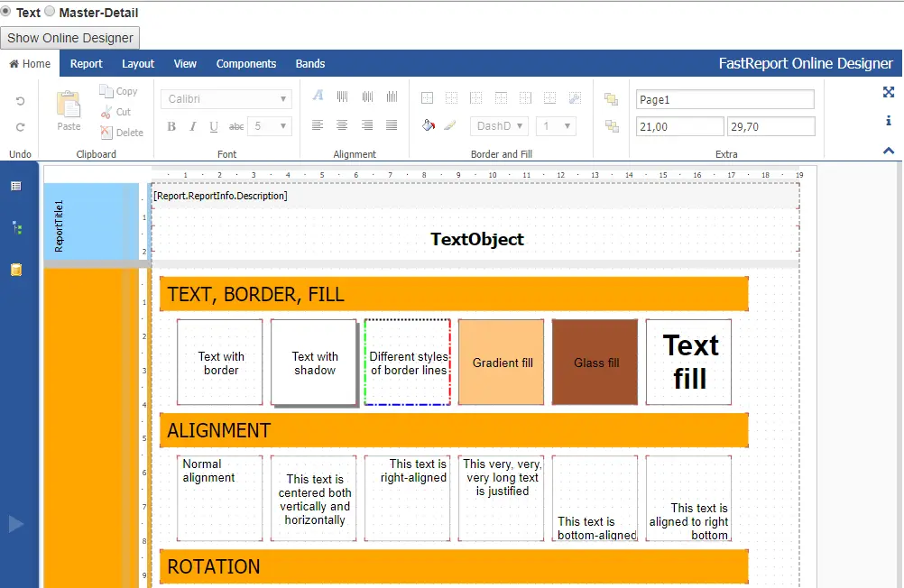This screenshot has width=904, height=588.
Task: Open the border width dropdown
Action: coord(556,125)
